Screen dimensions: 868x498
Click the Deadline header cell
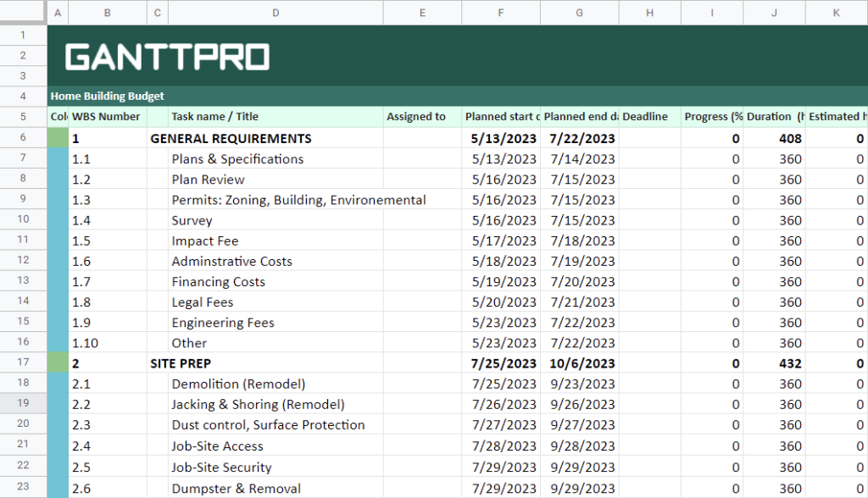pos(648,116)
